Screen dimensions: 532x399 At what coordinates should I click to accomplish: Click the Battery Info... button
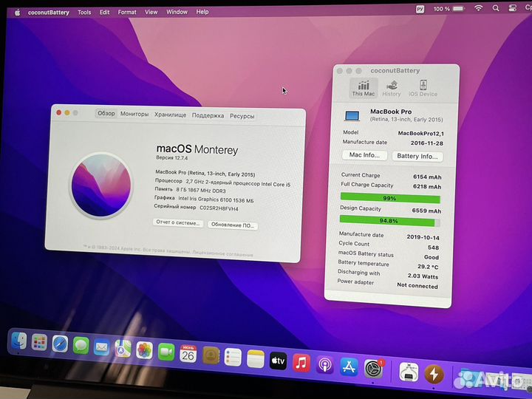[x=417, y=156]
